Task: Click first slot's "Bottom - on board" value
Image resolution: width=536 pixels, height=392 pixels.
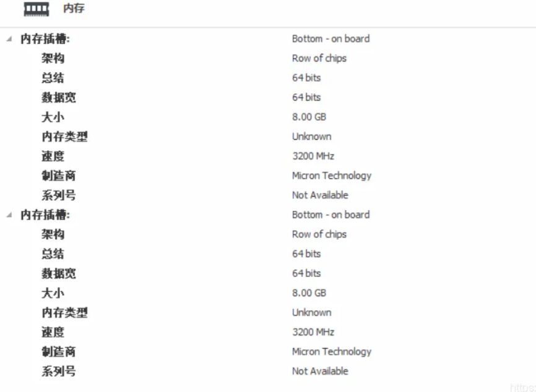Action: click(x=331, y=39)
